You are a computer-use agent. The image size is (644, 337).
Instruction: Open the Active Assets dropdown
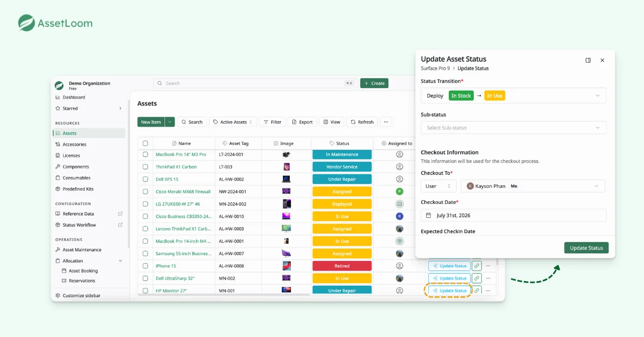tap(233, 122)
